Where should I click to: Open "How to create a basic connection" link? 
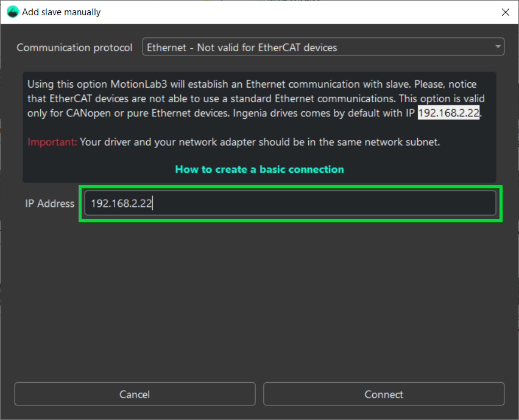pos(259,169)
